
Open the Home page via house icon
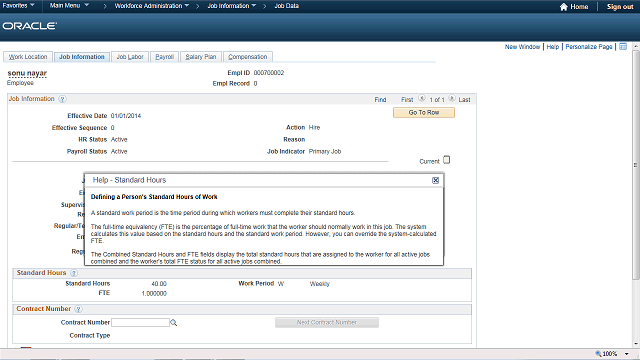[564, 7]
